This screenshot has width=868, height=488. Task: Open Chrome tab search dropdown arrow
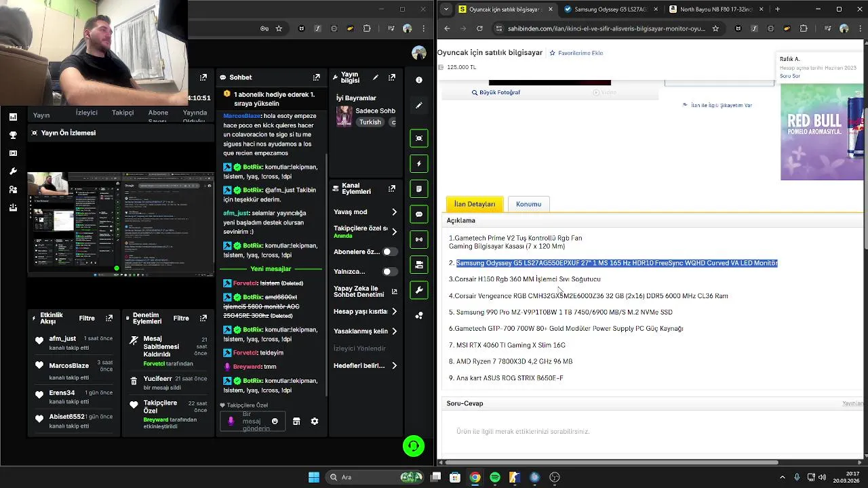tap(446, 9)
